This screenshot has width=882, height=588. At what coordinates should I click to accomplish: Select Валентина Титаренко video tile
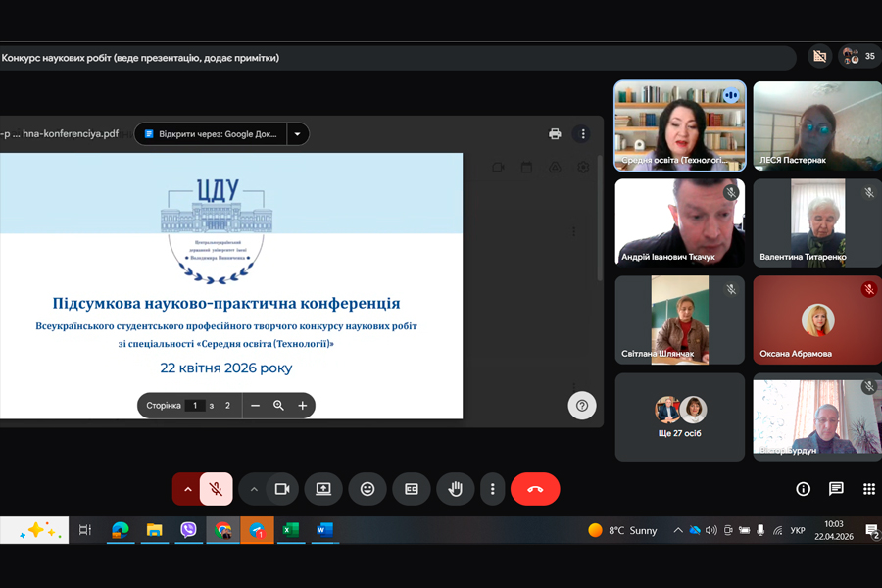pyautogui.click(x=817, y=222)
